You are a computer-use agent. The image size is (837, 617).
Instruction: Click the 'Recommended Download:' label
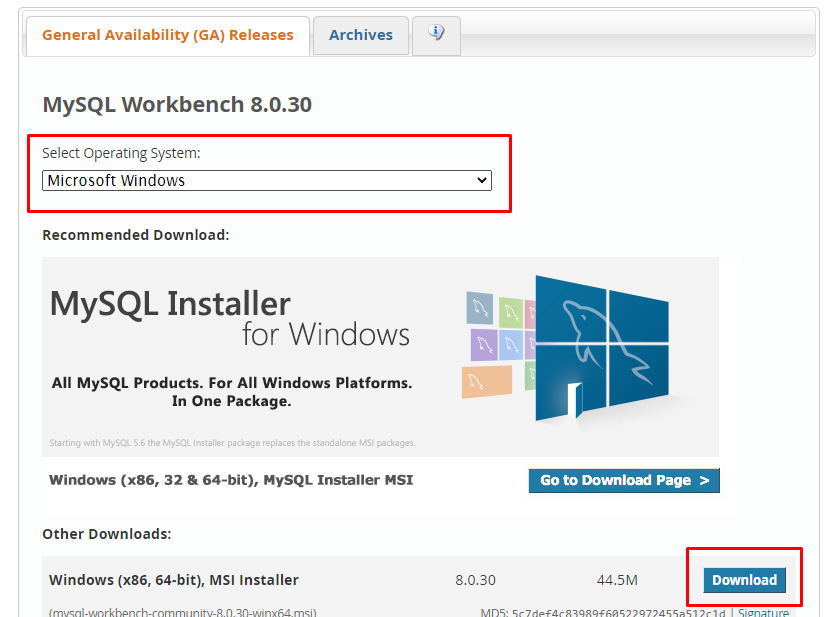pyautogui.click(x=136, y=235)
